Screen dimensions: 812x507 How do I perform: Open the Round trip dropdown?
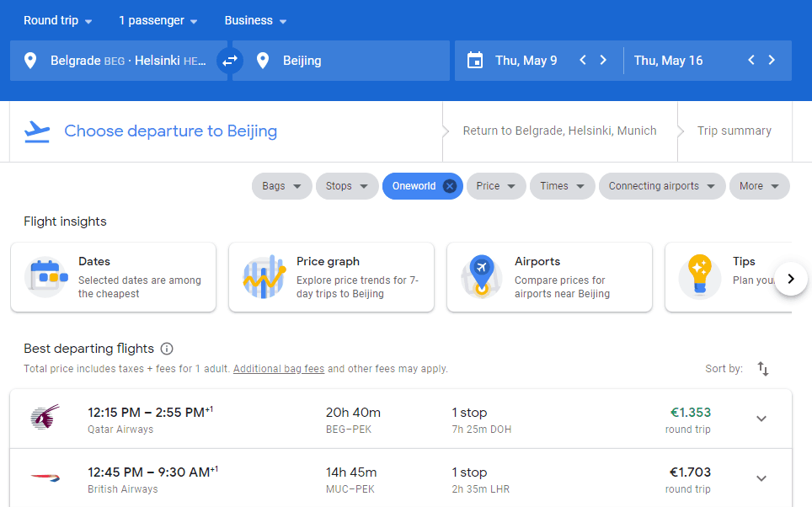[58, 20]
